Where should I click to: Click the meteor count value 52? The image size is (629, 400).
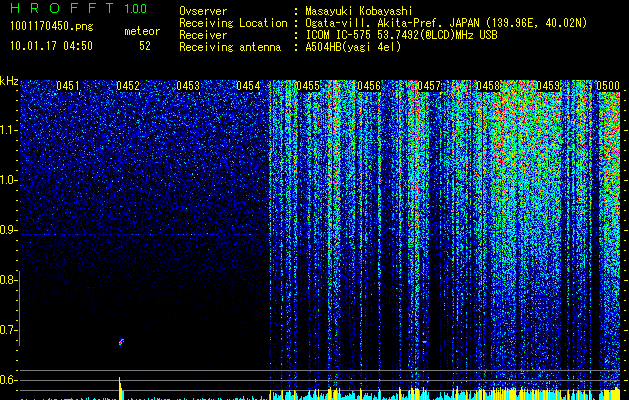(x=145, y=46)
